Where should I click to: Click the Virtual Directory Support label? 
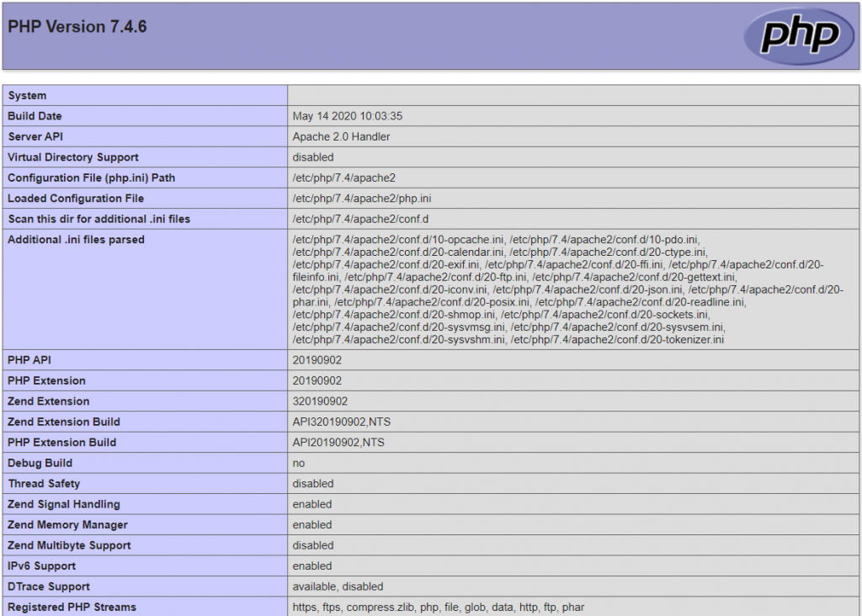coord(73,157)
